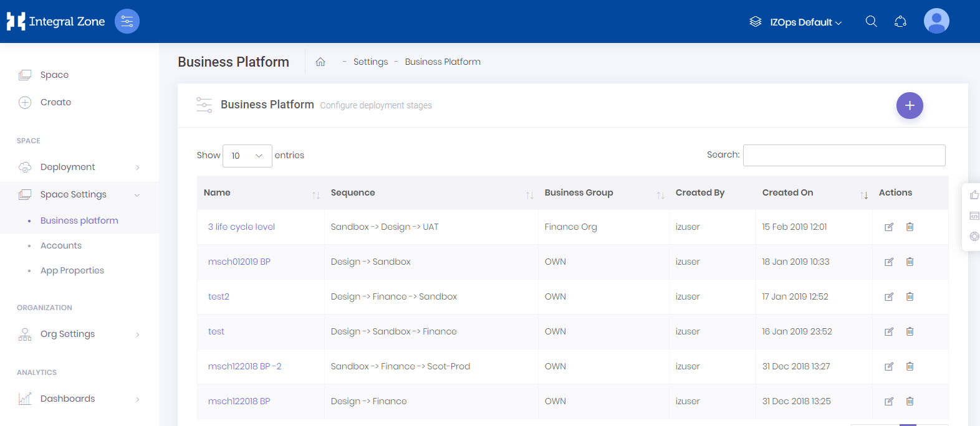
Task: Sort the table by Created On column
Action: (814, 193)
